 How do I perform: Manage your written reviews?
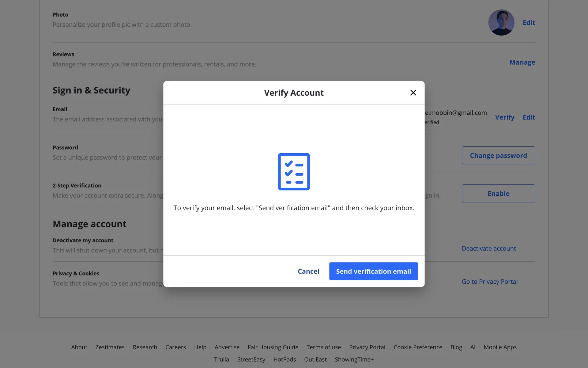pos(522,62)
